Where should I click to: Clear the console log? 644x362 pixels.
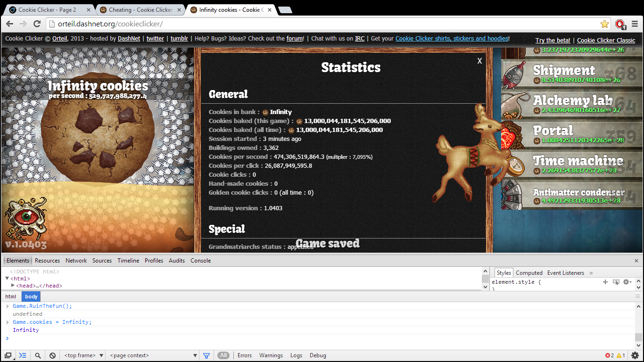coord(53,355)
